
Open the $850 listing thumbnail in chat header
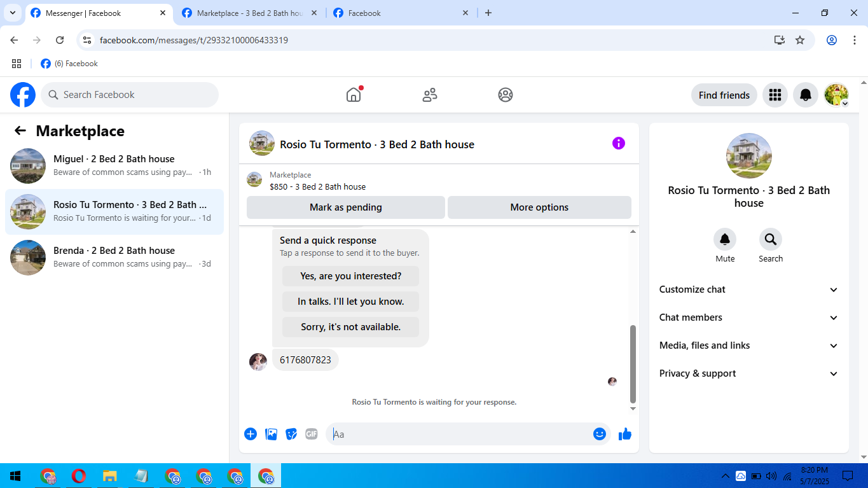[x=254, y=179]
